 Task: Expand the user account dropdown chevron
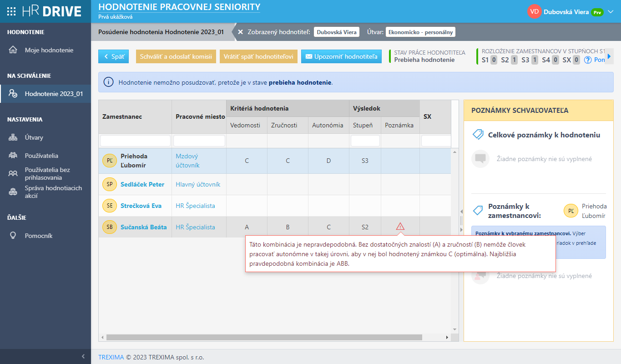click(611, 12)
